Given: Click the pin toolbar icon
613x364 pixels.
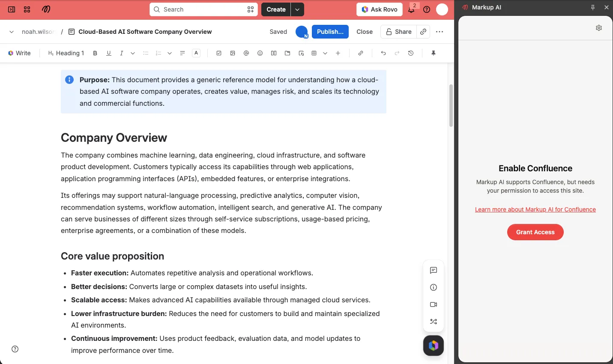Looking at the screenshot, I should pyautogui.click(x=434, y=53).
